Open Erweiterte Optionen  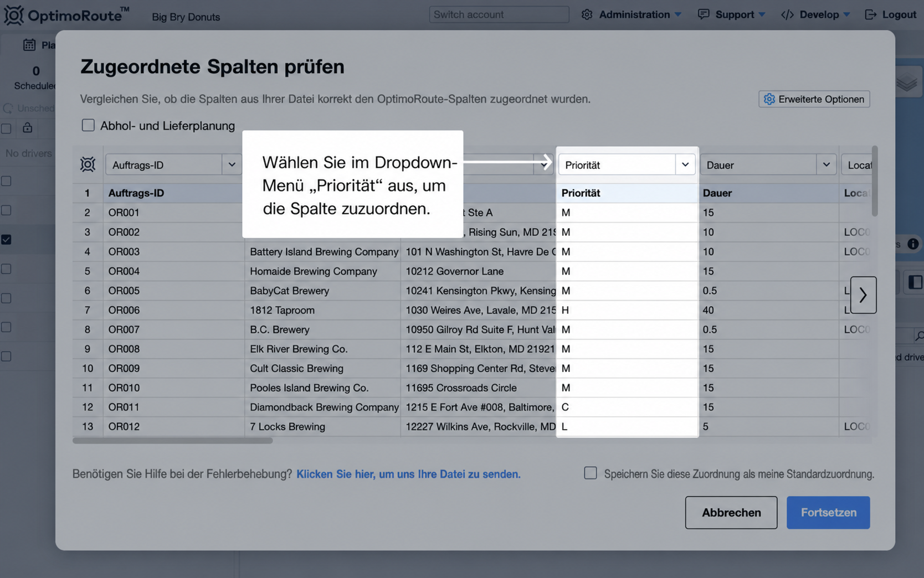point(814,99)
